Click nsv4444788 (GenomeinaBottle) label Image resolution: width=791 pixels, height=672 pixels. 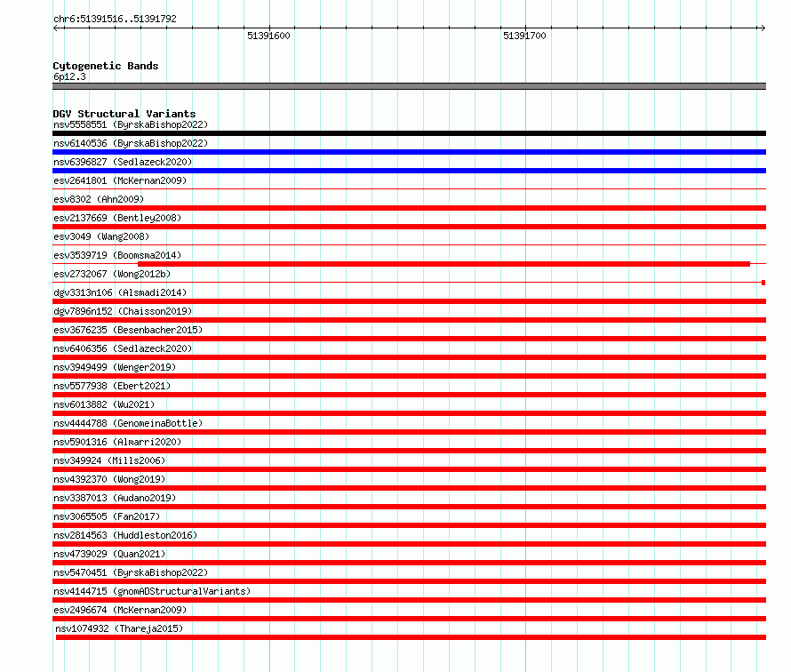128,423
